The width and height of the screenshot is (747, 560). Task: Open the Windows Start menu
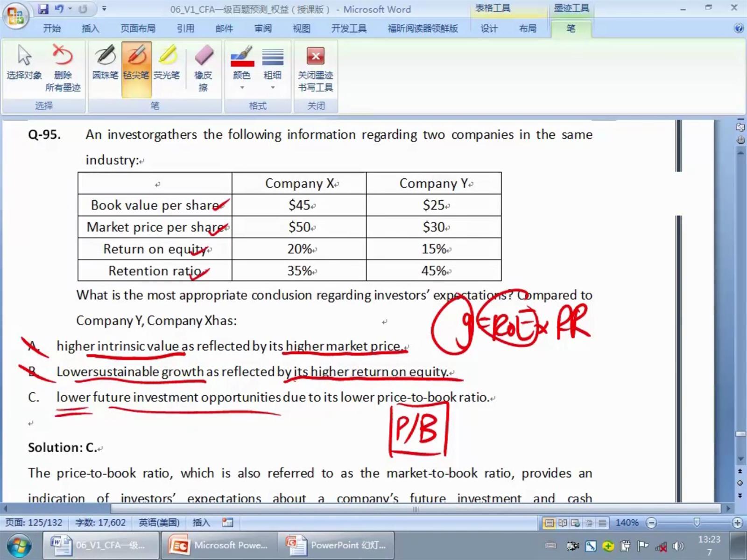pyautogui.click(x=19, y=546)
